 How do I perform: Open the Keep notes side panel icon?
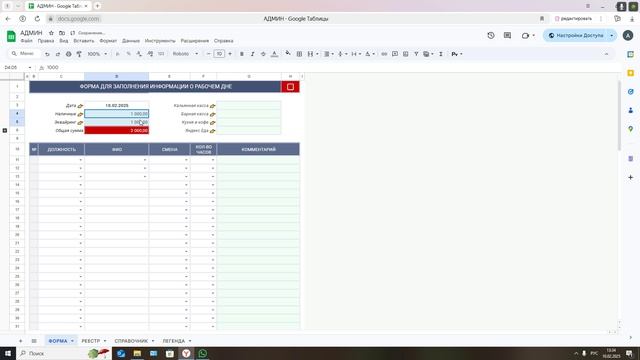[x=631, y=73]
